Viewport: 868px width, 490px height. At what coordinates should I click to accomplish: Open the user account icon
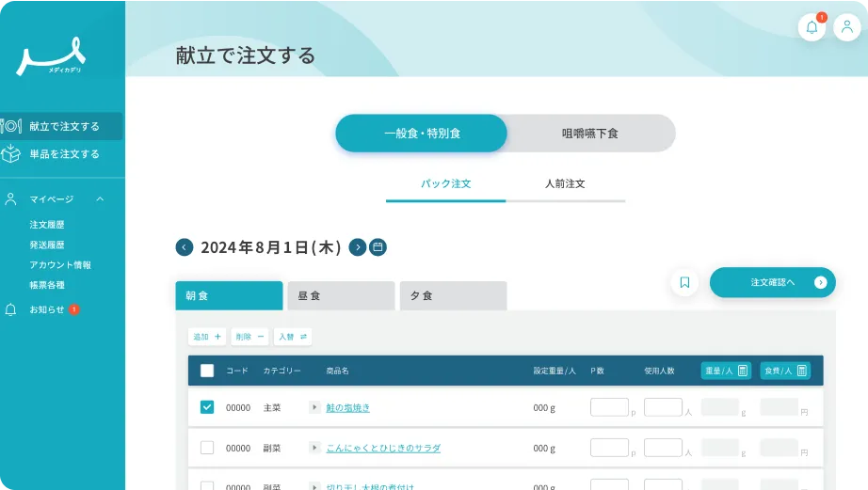point(846,27)
